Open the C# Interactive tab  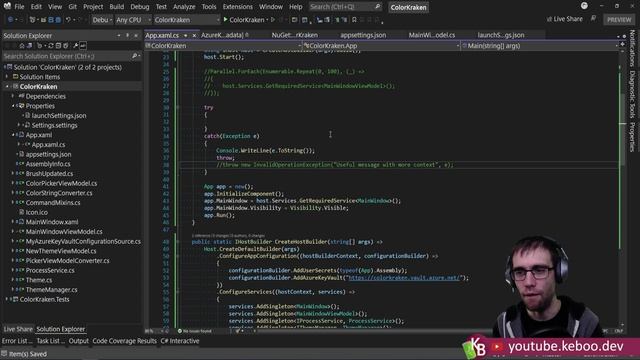point(180,341)
